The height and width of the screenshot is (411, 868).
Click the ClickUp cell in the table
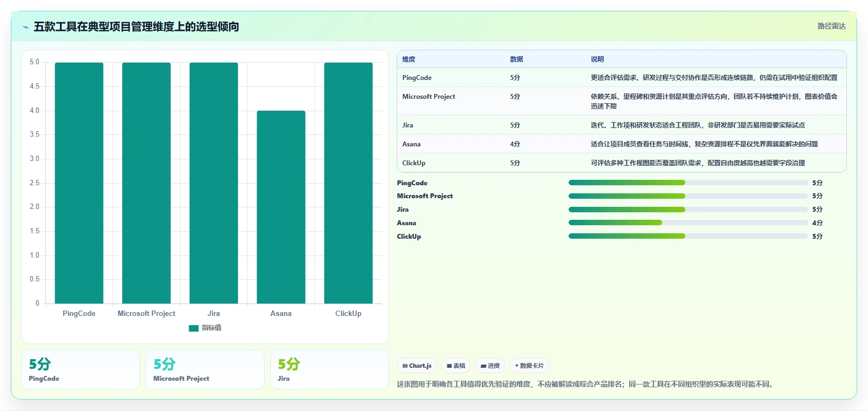click(414, 163)
